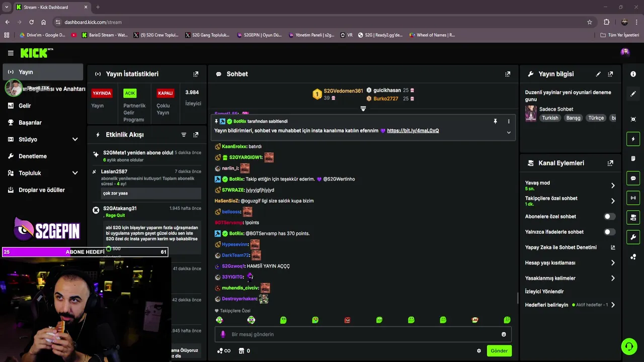644x362 pixels.
Task: Pop out the Etkinlik Akışı panel
Action: pyautogui.click(x=196, y=135)
